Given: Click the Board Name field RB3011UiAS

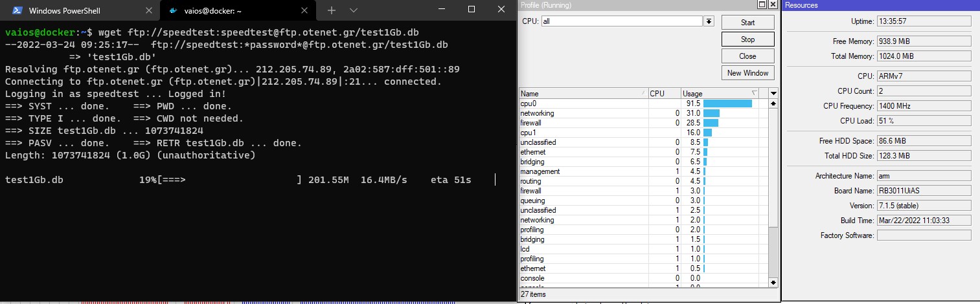Looking at the screenshot, I should [924, 191].
